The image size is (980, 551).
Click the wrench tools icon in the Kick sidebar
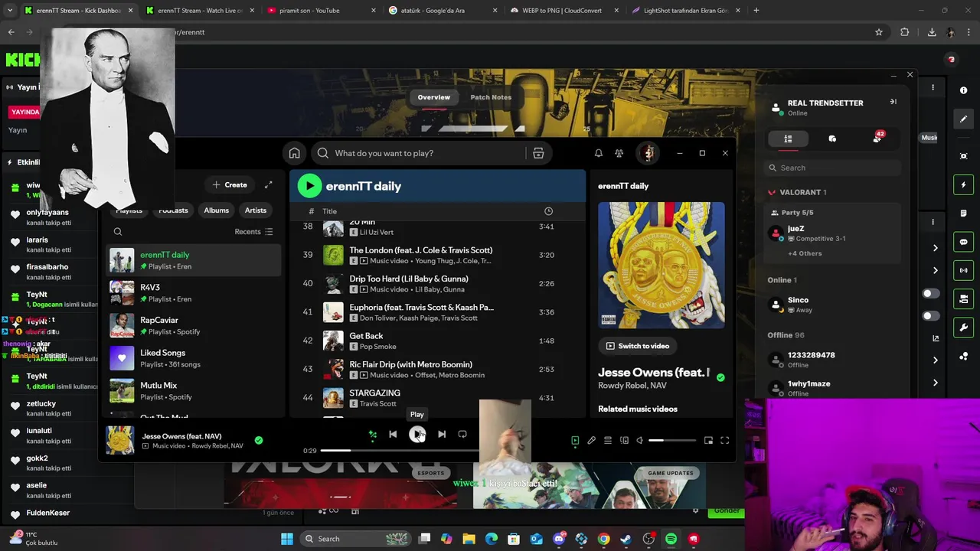tap(963, 328)
